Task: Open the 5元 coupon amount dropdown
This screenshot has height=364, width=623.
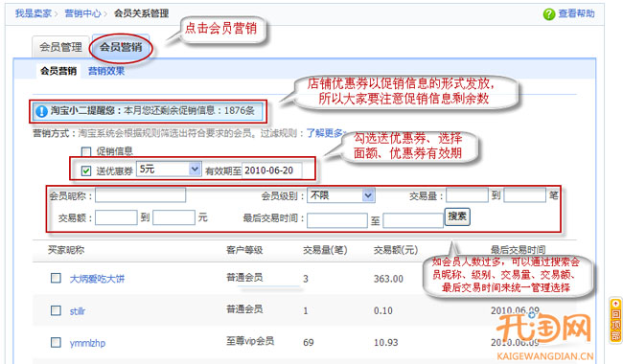Action: (x=169, y=170)
